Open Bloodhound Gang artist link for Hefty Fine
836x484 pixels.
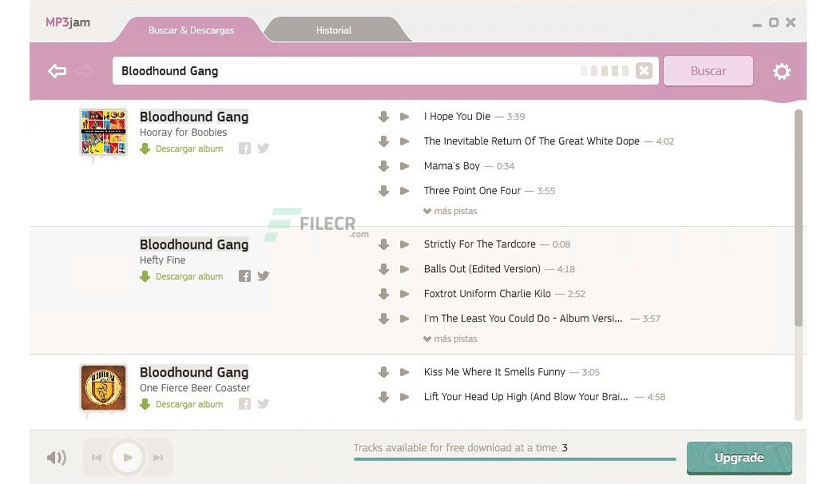coord(194,245)
